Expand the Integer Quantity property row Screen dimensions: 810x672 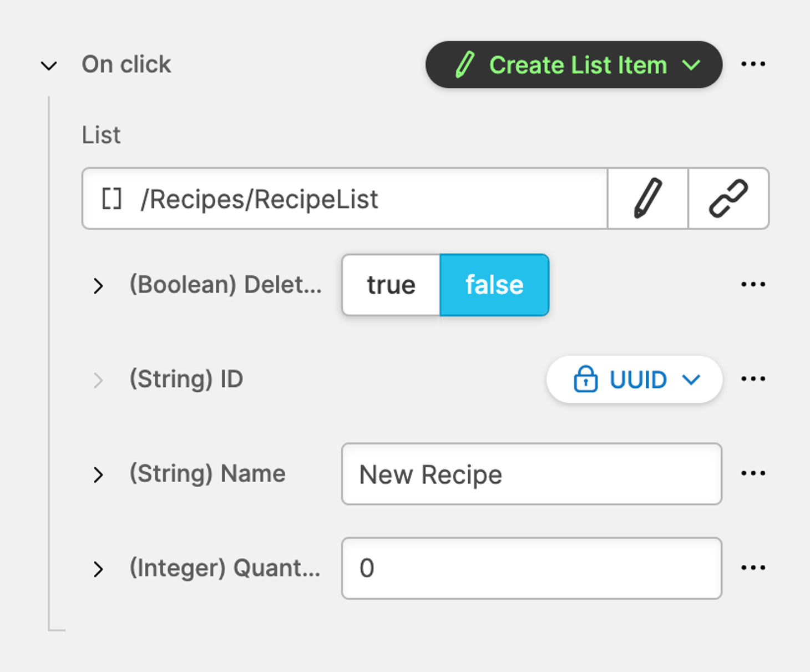pyautogui.click(x=98, y=569)
